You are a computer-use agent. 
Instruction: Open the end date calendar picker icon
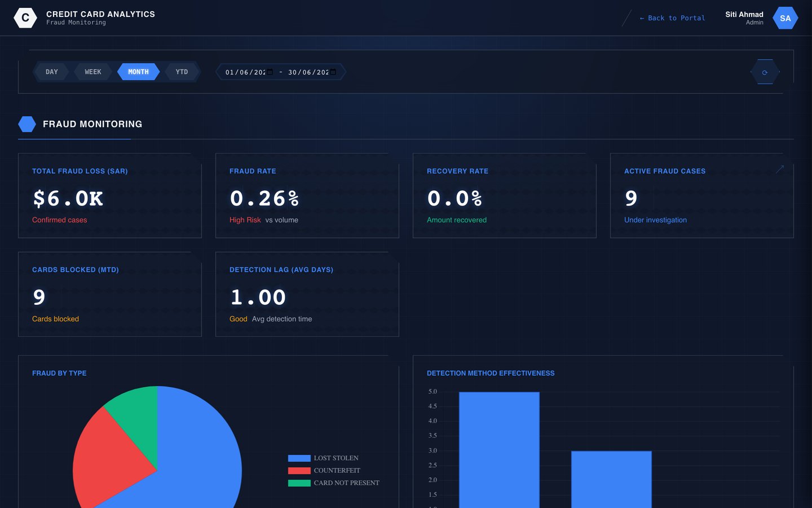click(x=333, y=72)
